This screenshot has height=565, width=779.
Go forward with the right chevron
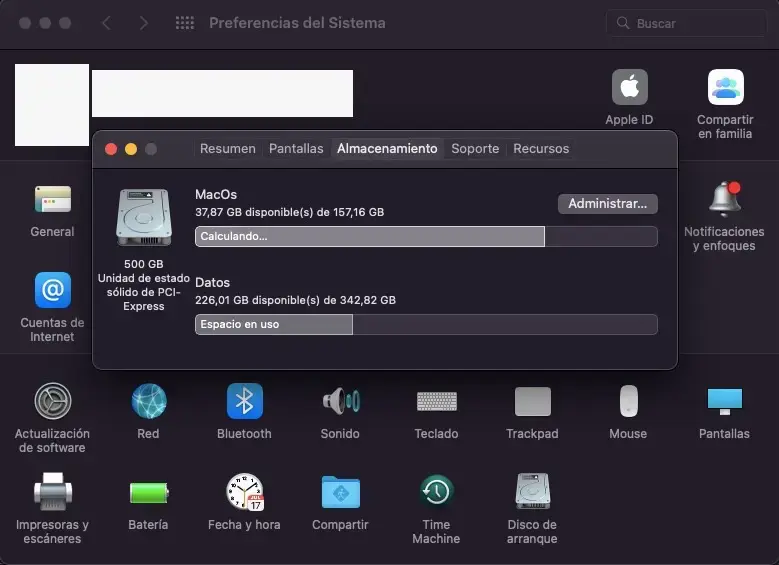pyautogui.click(x=144, y=23)
